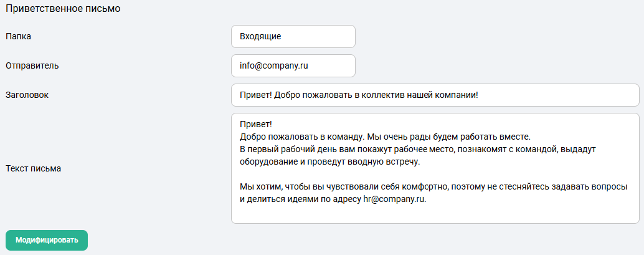Viewport: 644px width, 255px height.
Task: Click the "Отправитель" field label
Action: click(x=31, y=65)
